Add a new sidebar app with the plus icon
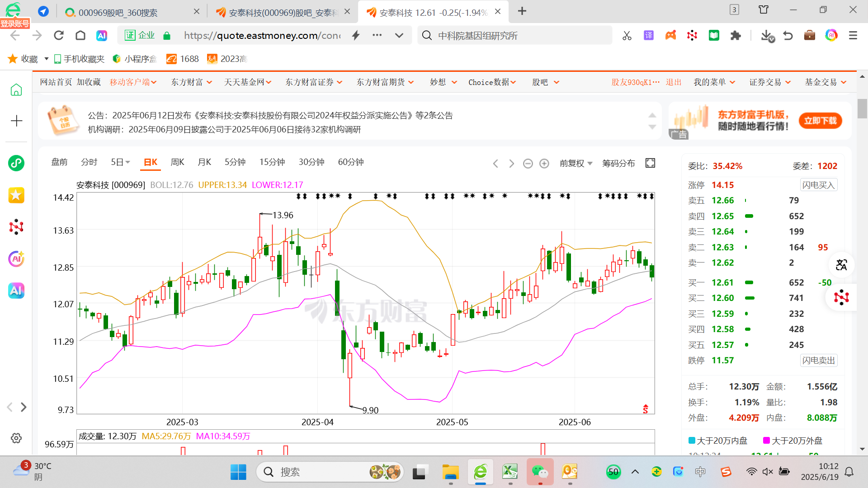868x488 pixels. coord(16,121)
